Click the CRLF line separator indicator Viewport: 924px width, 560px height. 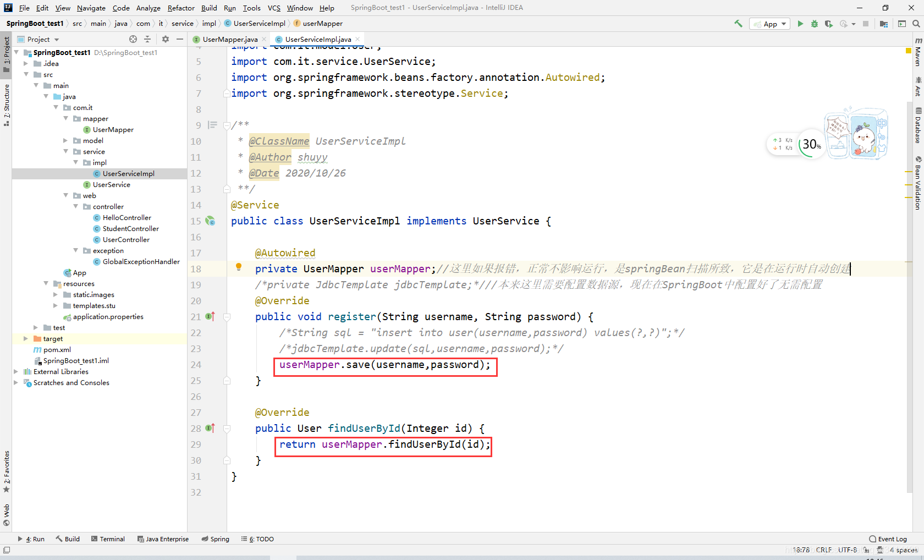pos(824,550)
